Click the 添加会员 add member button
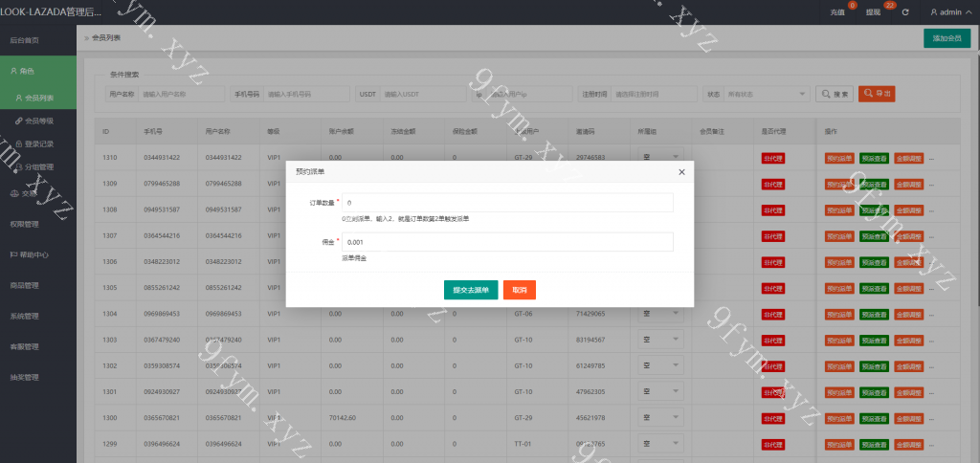980x463 pixels. coord(947,38)
